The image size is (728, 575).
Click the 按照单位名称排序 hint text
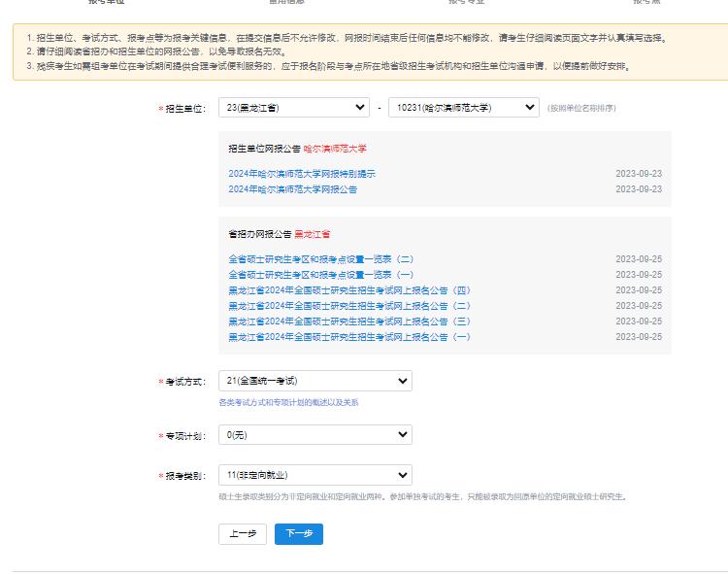[581, 109]
